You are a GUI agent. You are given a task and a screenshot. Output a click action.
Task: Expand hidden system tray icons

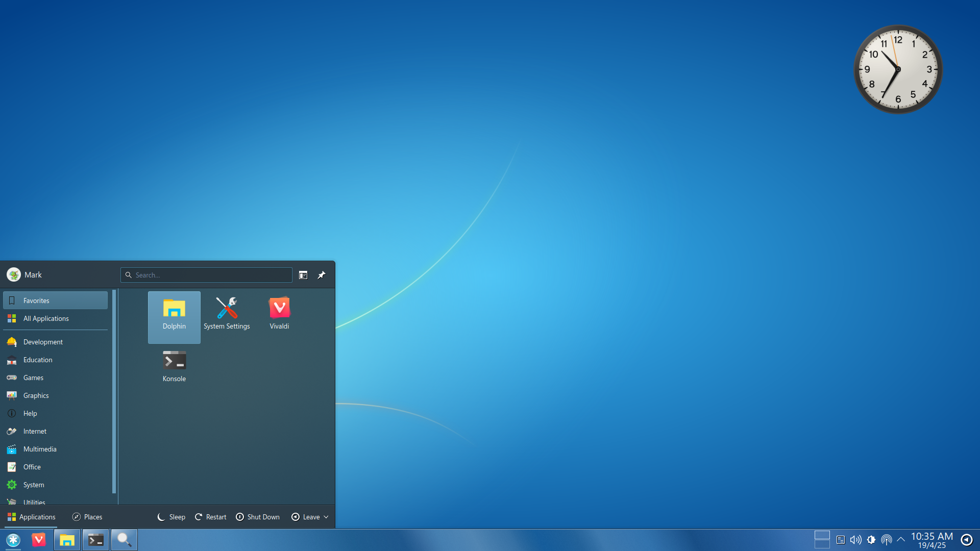click(x=901, y=539)
